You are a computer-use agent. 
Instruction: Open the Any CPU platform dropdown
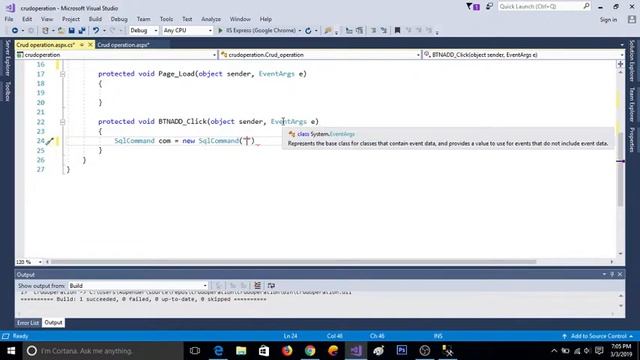[x=187, y=31]
